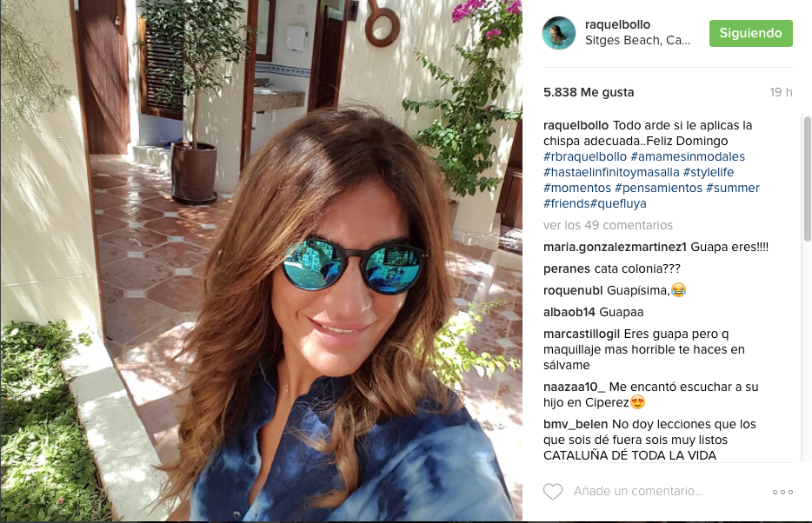The height and width of the screenshot is (523, 812).
Task: Go to marcastillogil's profile
Action: (582, 334)
